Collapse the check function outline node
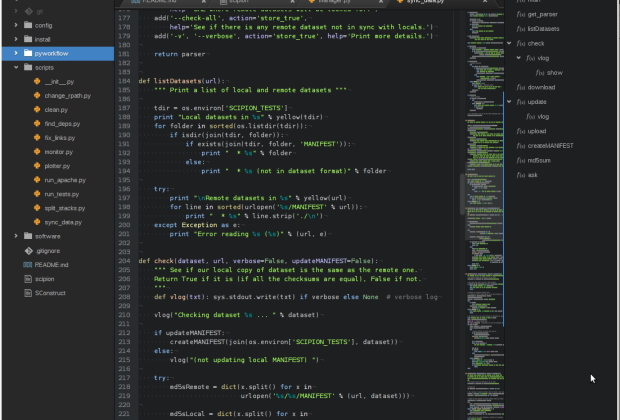The width and height of the screenshot is (620, 420). (509, 43)
